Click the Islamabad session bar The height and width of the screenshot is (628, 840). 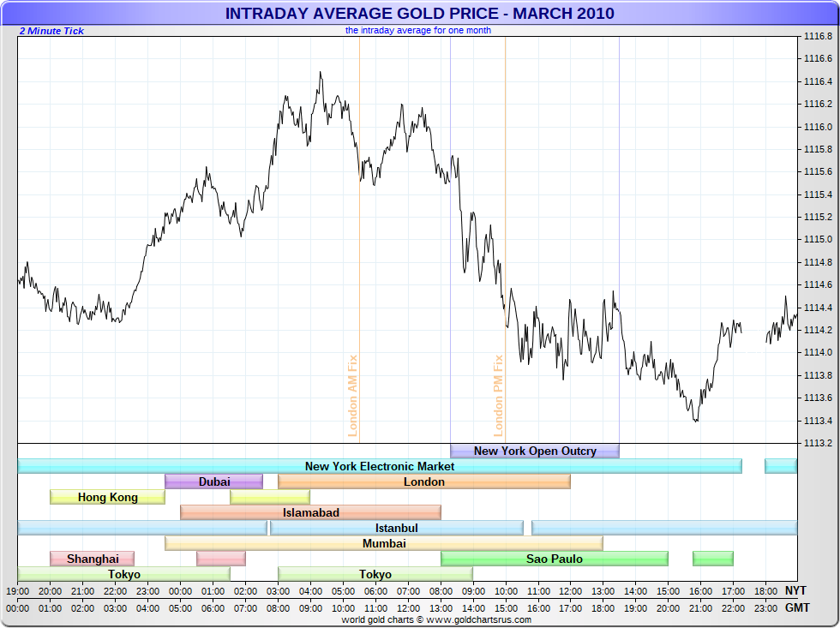[310, 512]
